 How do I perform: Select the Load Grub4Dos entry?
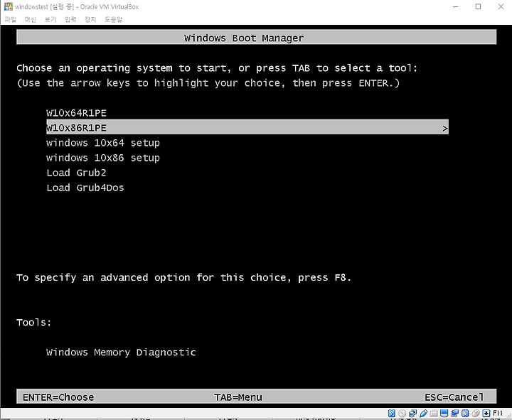coord(85,188)
